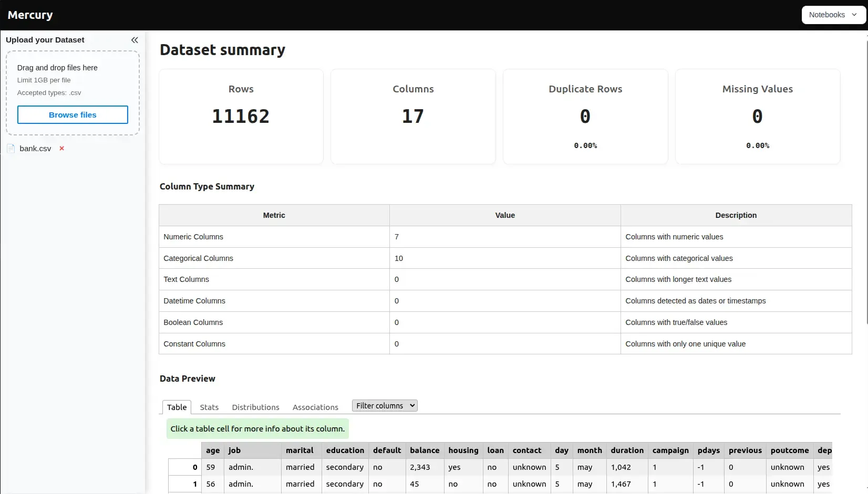868x494 pixels.
Task: Click the Description table header
Action: 736,215
